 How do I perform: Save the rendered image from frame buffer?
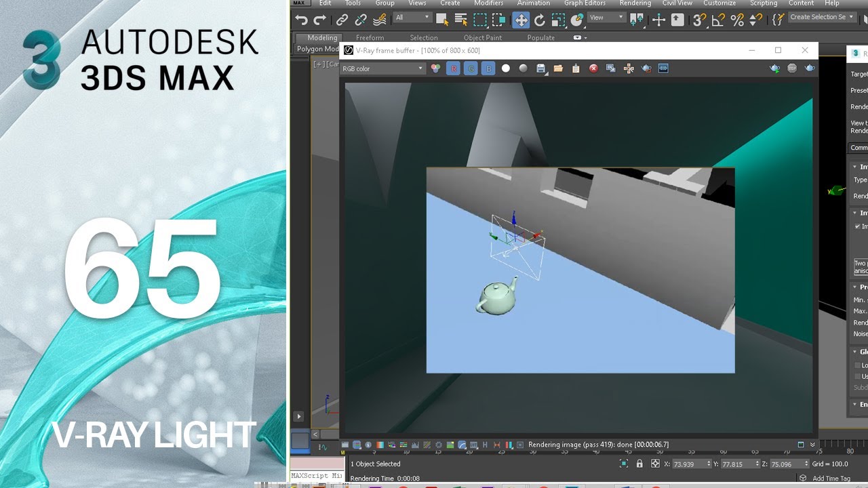(541, 68)
